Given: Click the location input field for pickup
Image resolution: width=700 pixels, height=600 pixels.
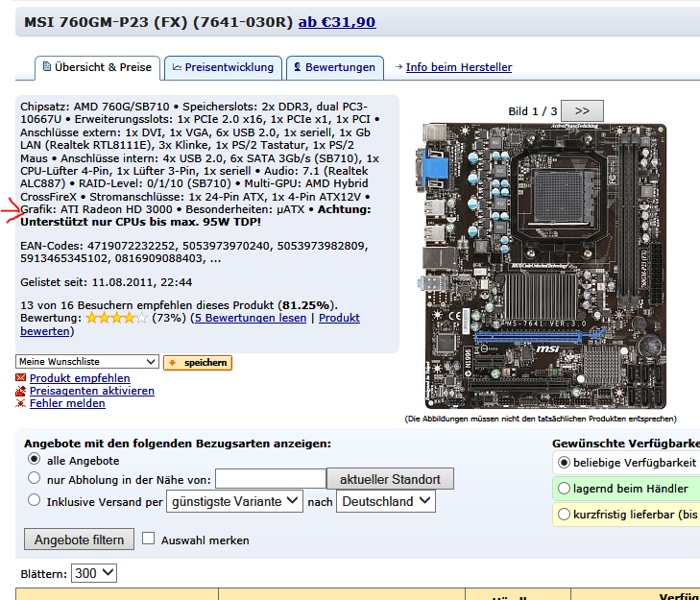Looking at the screenshot, I should [271, 479].
